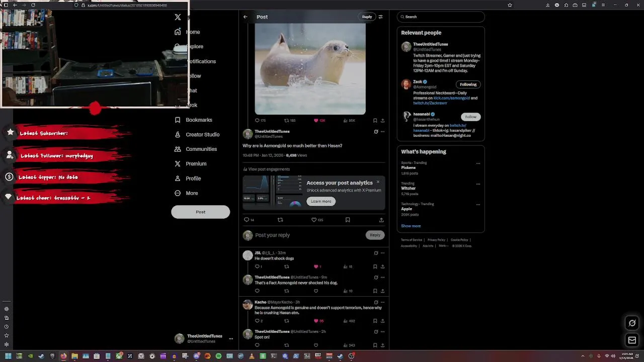Screen dimensions: 644x362
Task: Bookmark this page with the browser star
Action: point(510,5)
